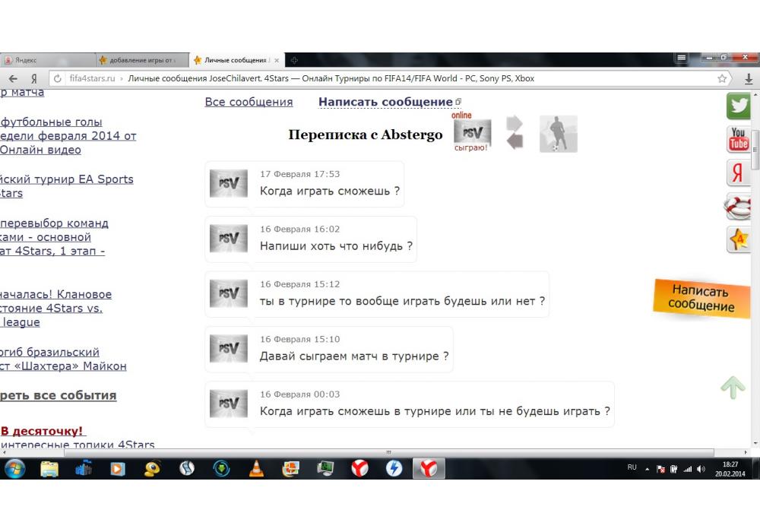
Task: Click the taskbar clock showing 18:27
Action: [x=730, y=469]
